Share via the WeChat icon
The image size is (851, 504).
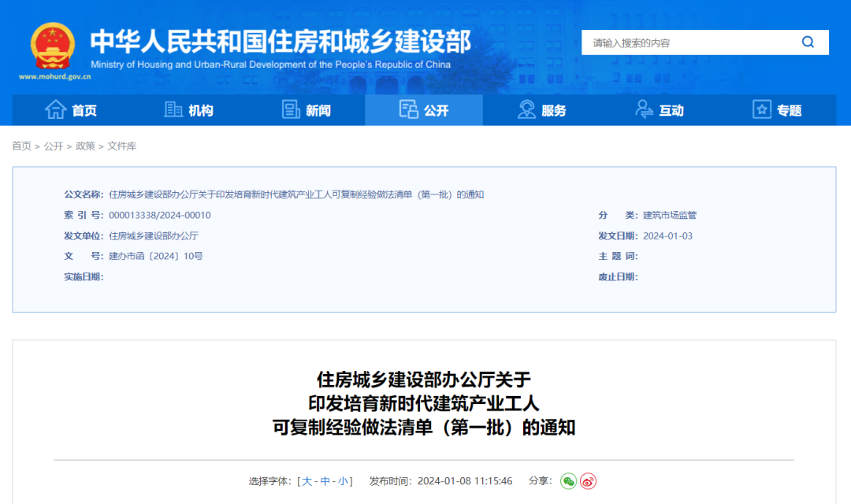tap(568, 481)
